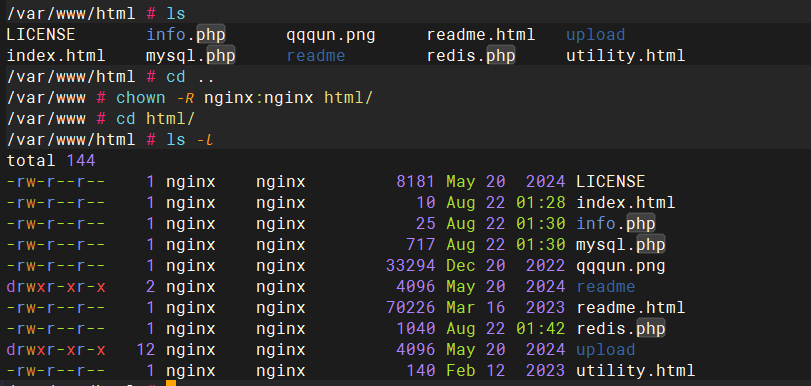Click drwxr-xr-x permissions on the upload row
The height and width of the screenshot is (386, 811).
click(56, 350)
